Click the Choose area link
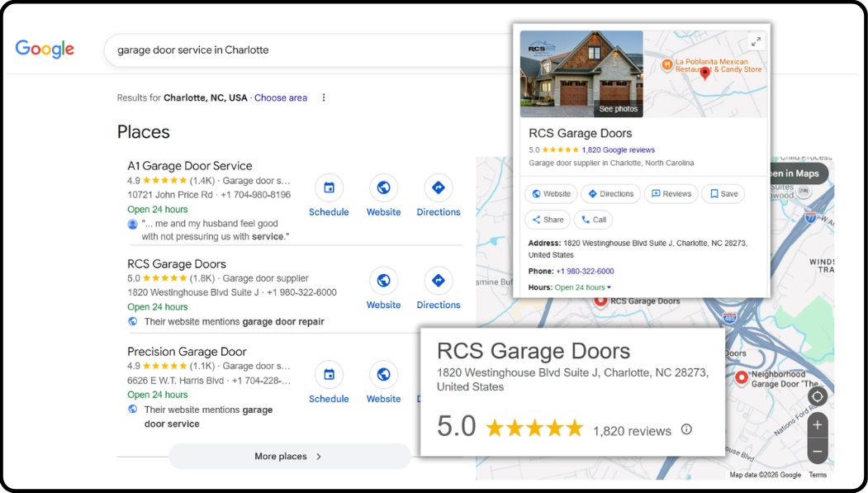 point(281,97)
